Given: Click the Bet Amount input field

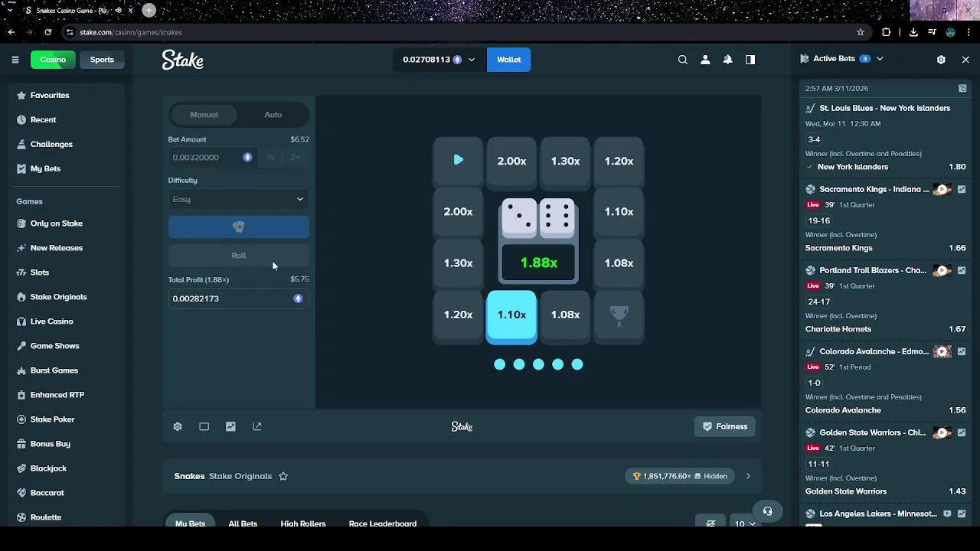Looking at the screenshot, I should pyautogui.click(x=212, y=157).
